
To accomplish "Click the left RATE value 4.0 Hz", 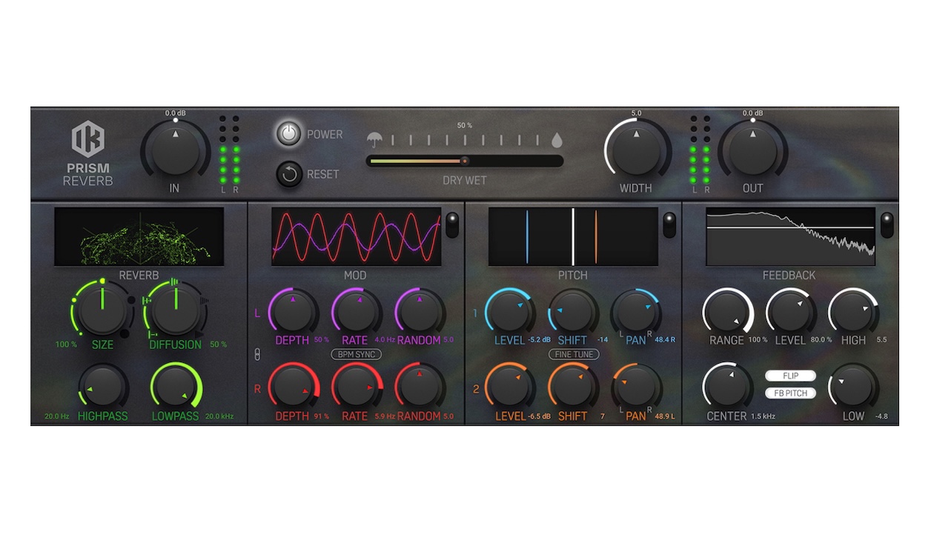I will click(x=385, y=340).
